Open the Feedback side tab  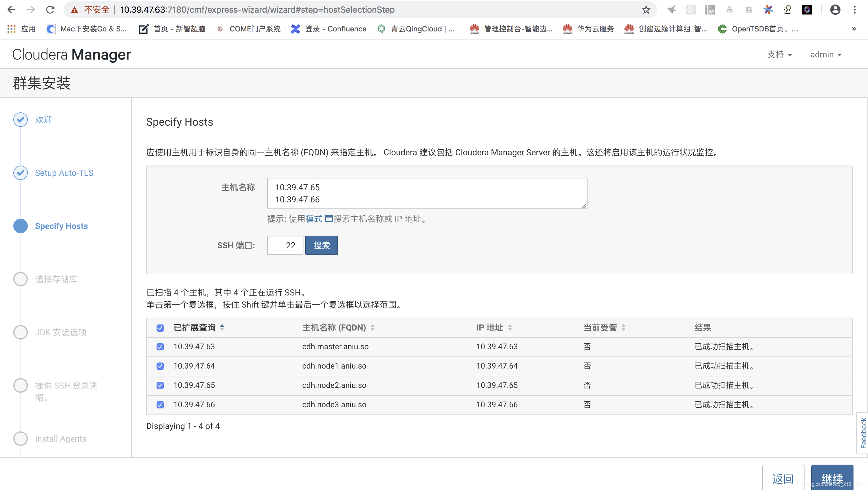[863, 433]
